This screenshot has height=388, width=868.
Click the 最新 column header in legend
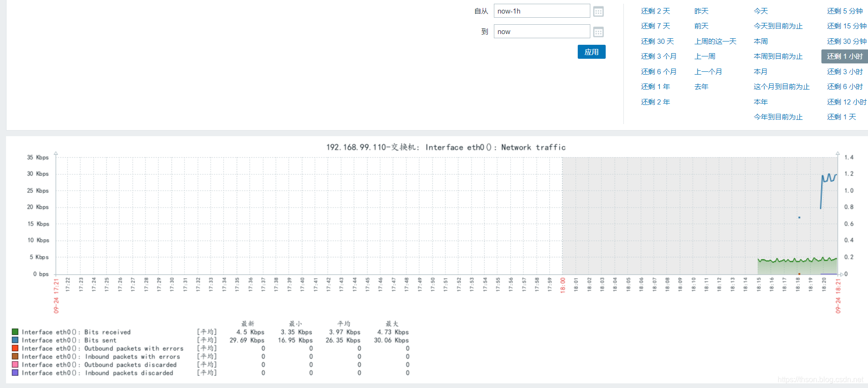[247, 324]
